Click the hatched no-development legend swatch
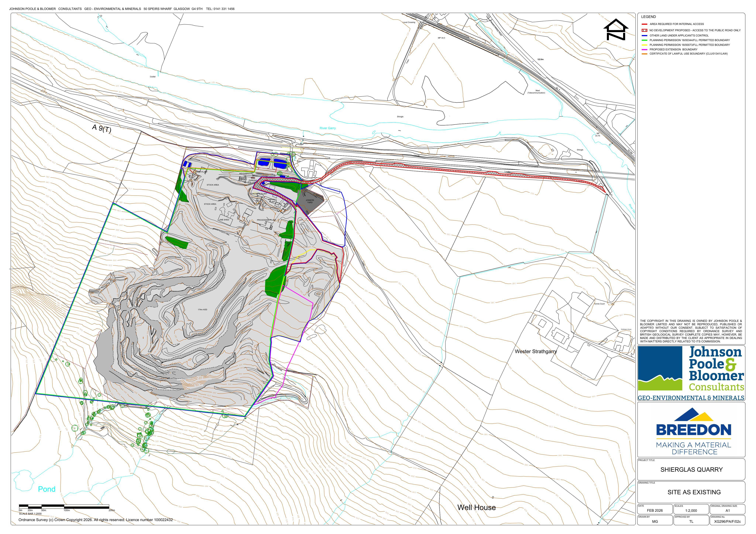The width and height of the screenshot is (756, 534). [644, 30]
